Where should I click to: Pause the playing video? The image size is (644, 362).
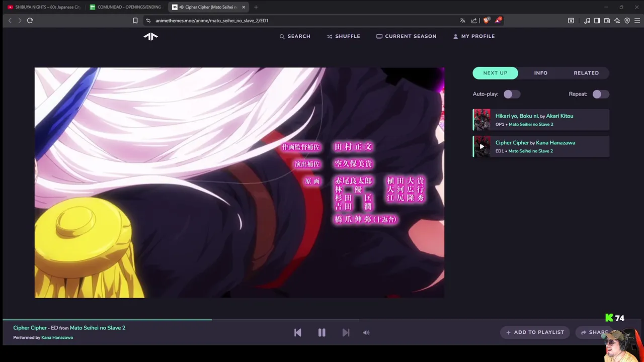322,332
